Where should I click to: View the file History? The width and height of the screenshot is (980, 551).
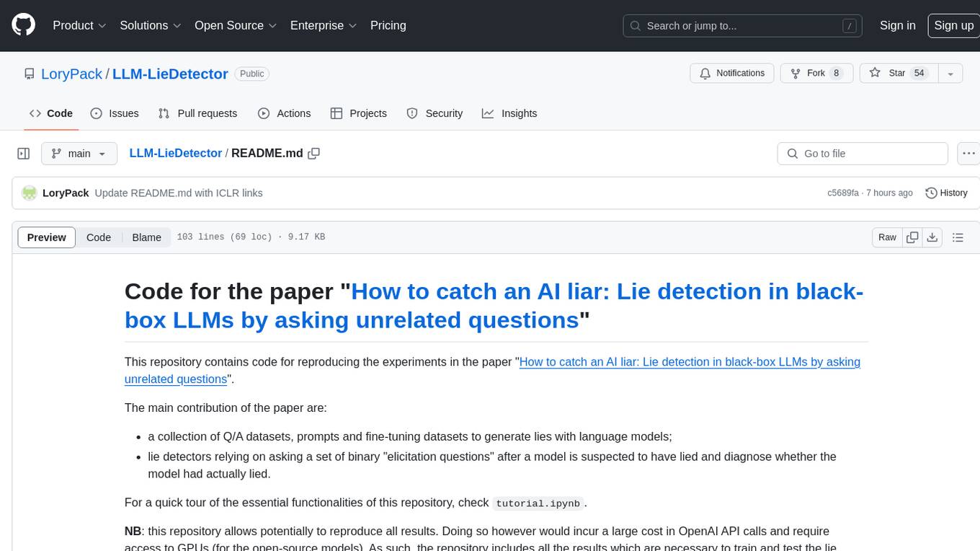[946, 193]
